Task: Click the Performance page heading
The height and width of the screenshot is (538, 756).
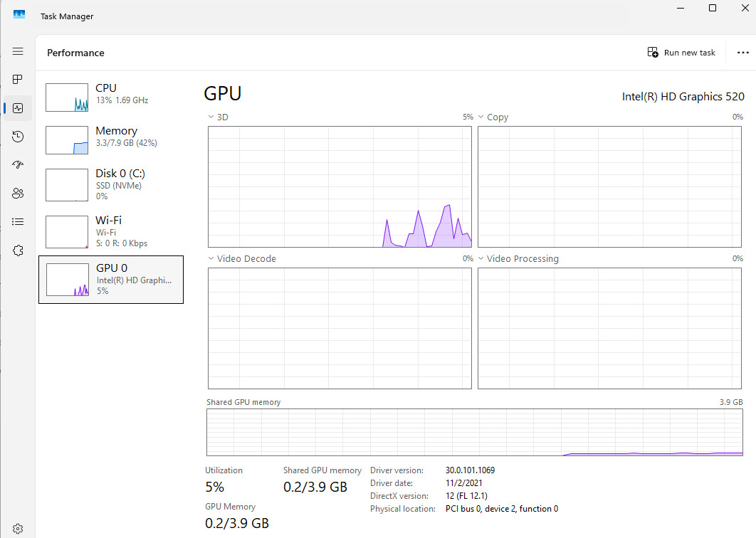Action: [75, 53]
